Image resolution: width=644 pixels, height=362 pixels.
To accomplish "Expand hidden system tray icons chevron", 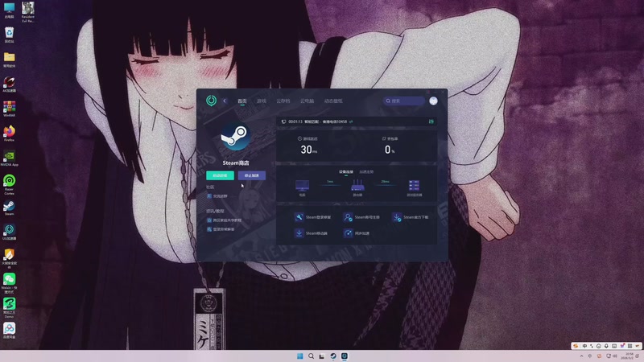I will click(581, 356).
